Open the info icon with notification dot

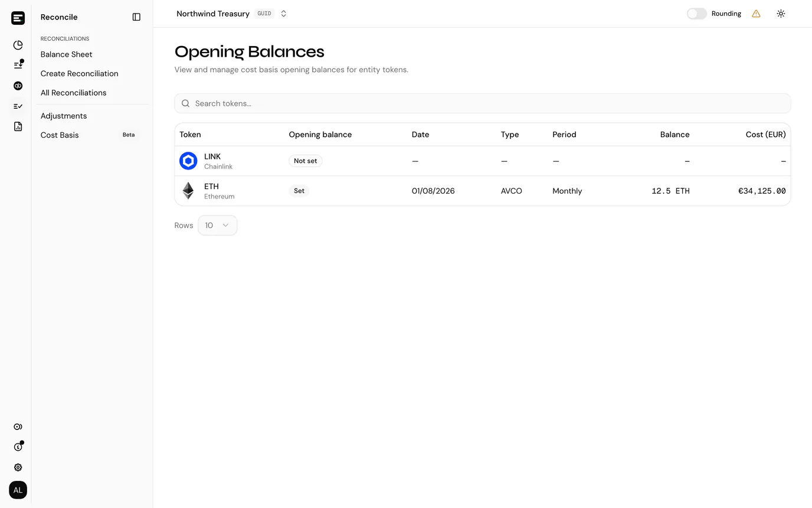(x=18, y=447)
